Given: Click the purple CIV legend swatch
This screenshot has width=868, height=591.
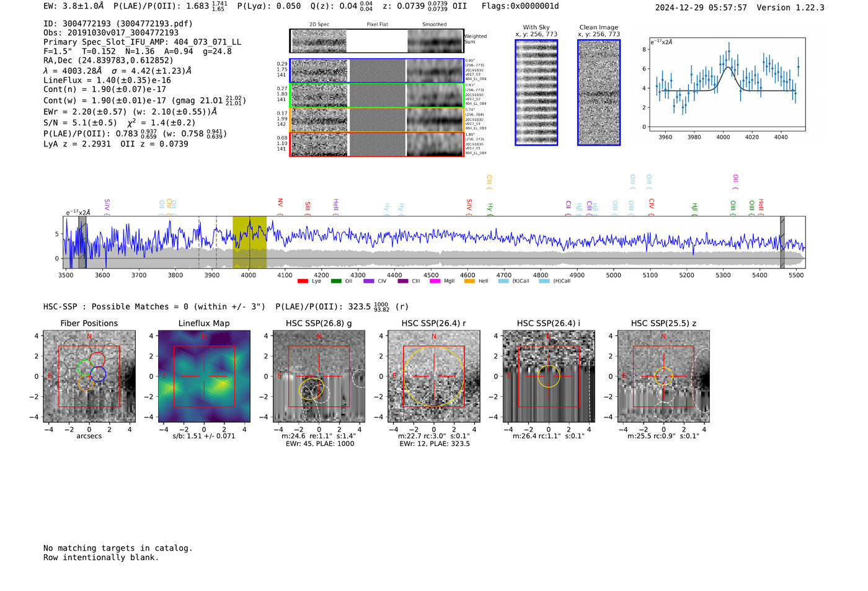Looking at the screenshot, I should tap(369, 282).
